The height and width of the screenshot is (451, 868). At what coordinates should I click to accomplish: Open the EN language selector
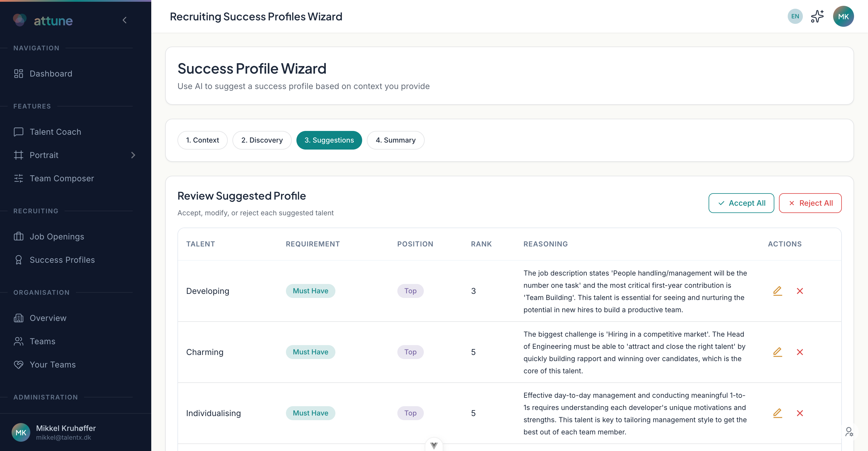[795, 16]
